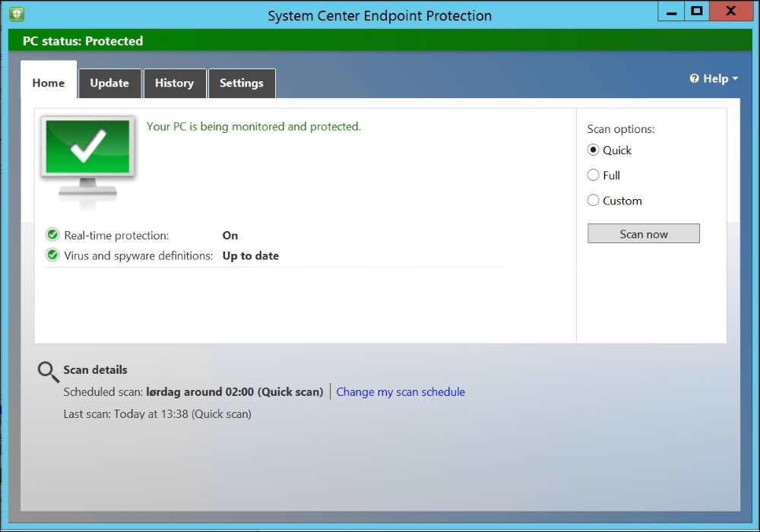Click the Endpoint Protection shield icon in title bar
The image size is (760, 532).
[17, 14]
